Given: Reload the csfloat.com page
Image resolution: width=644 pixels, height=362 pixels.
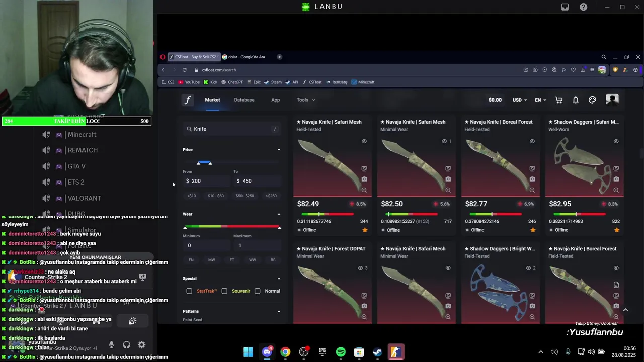Looking at the screenshot, I should (185, 70).
